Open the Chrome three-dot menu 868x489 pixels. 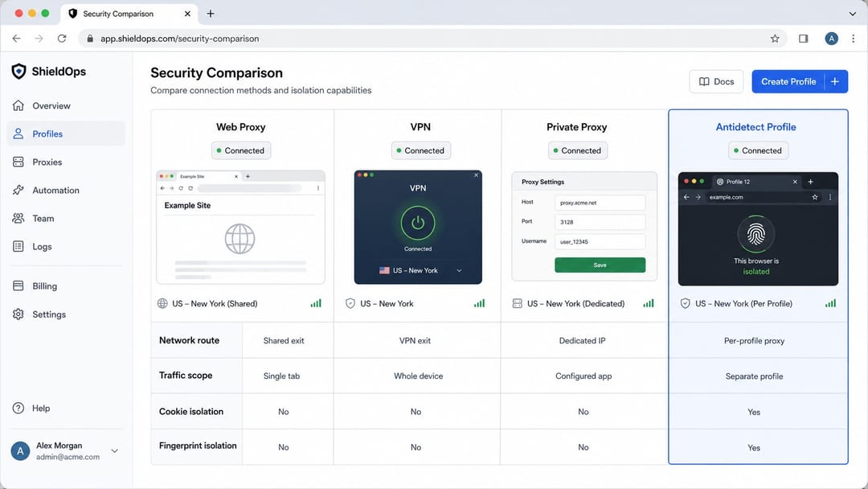point(853,39)
